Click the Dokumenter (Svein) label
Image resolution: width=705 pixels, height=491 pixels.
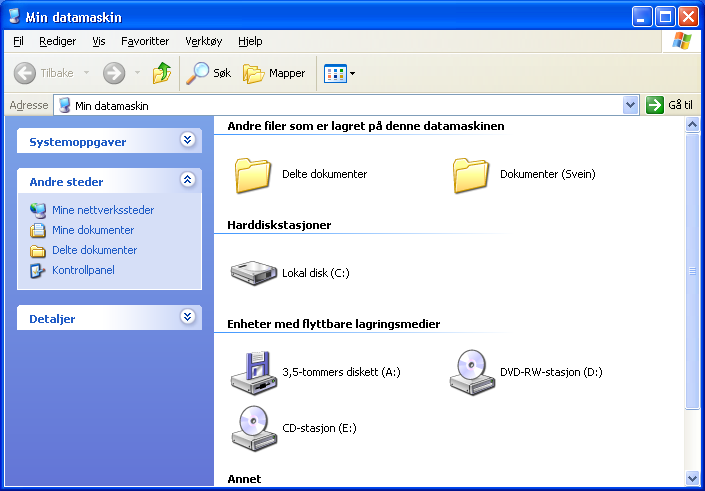point(548,174)
